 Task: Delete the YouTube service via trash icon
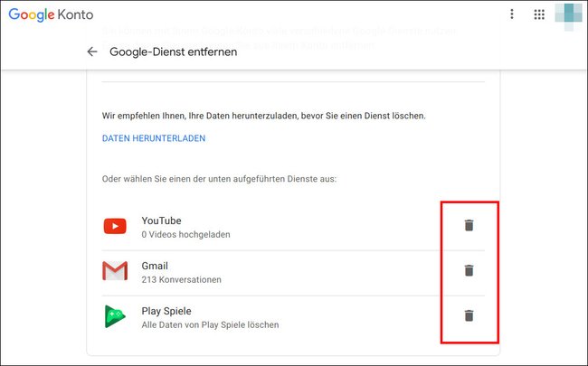469,226
